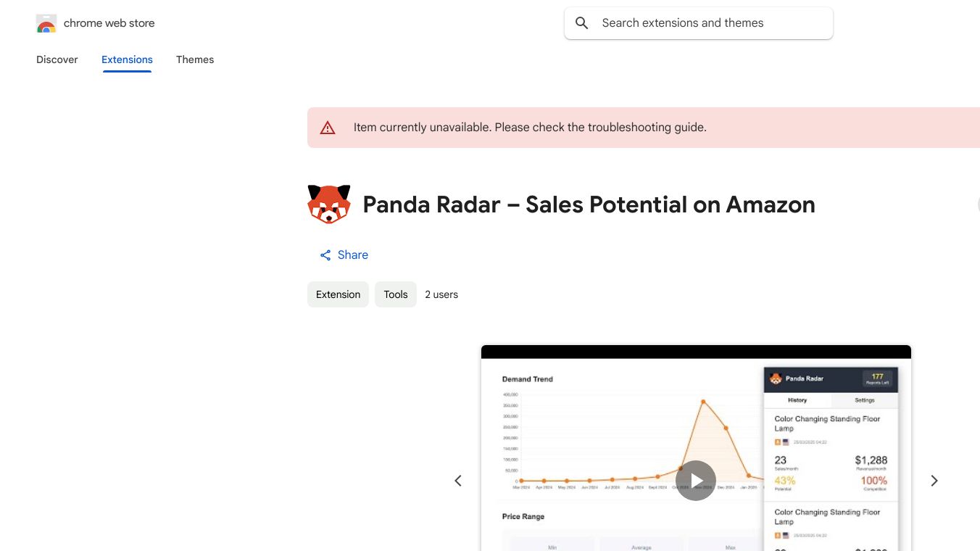Show previous screenshot with left chevron
Viewport: 980px width, 551px height.
(x=458, y=481)
